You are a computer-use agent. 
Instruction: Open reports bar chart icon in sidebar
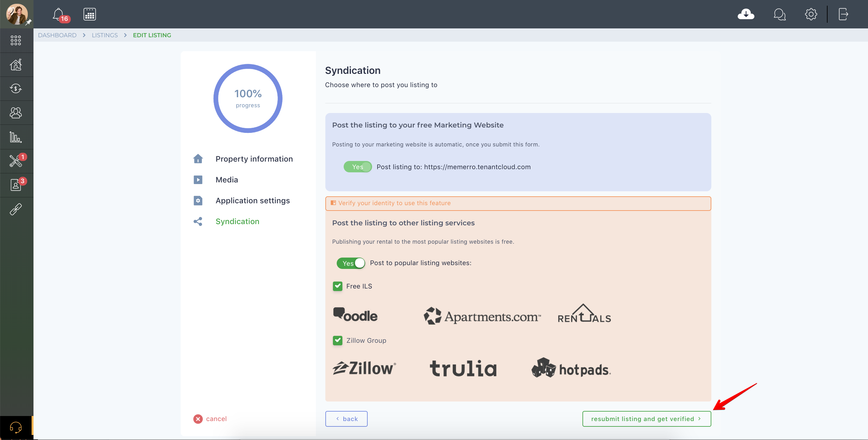pos(16,137)
